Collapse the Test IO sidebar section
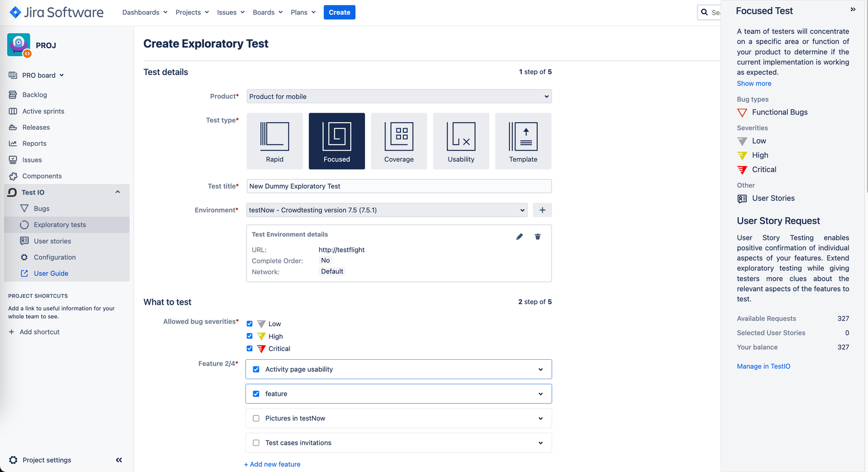The width and height of the screenshot is (868, 472). click(117, 192)
